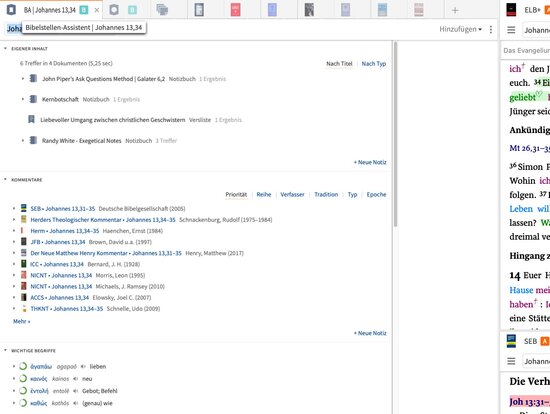Expand the John Piper's Ask Questions Method row

click(23, 79)
